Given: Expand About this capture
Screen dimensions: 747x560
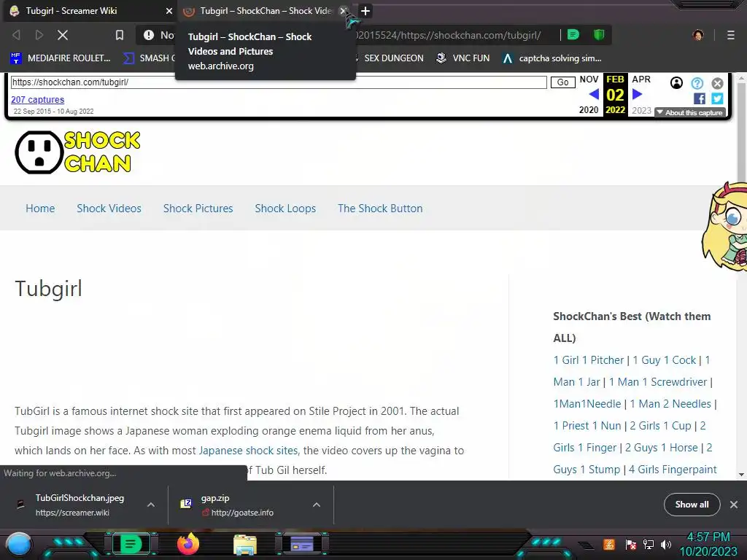Looking at the screenshot, I should click(x=690, y=113).
